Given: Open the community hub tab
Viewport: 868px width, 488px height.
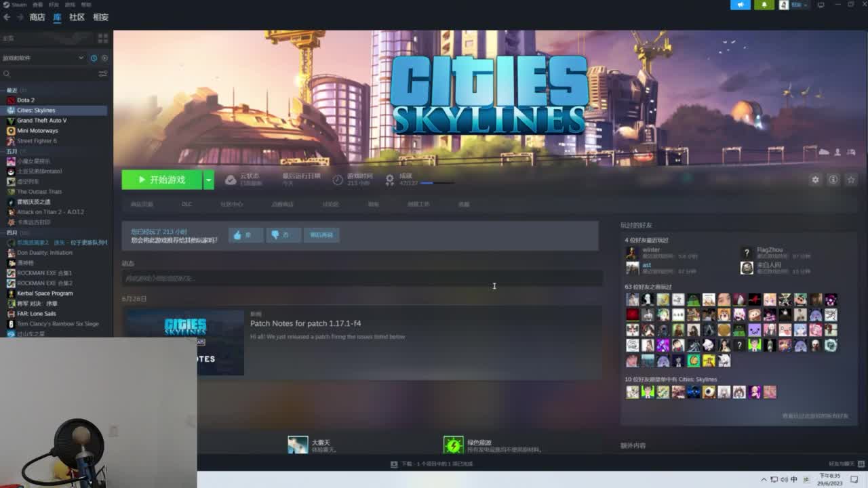Looking at the screenshot, I should pyautogui.click(x=231, y=204).
